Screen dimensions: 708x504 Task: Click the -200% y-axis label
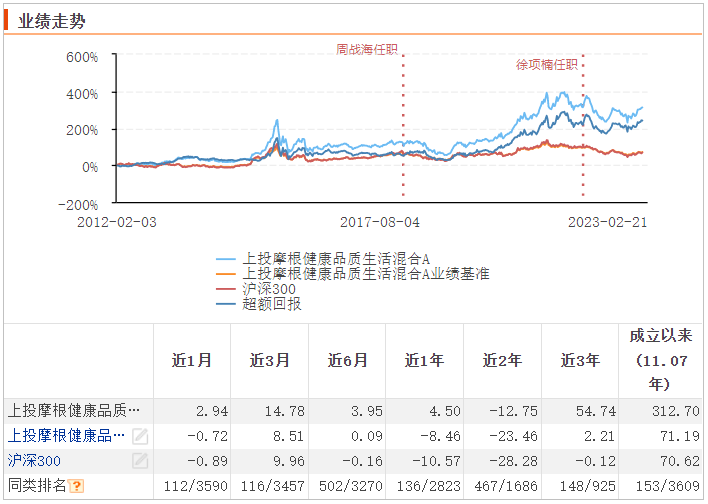78,205
